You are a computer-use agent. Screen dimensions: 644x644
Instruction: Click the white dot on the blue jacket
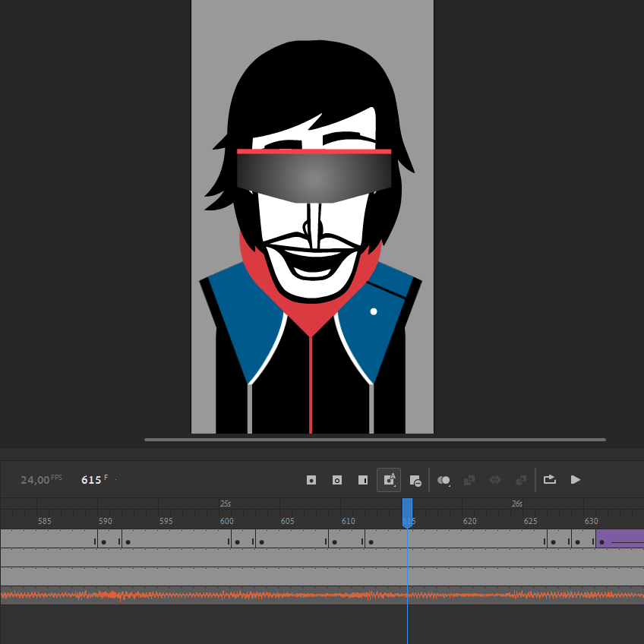click(x=374, y=311)
